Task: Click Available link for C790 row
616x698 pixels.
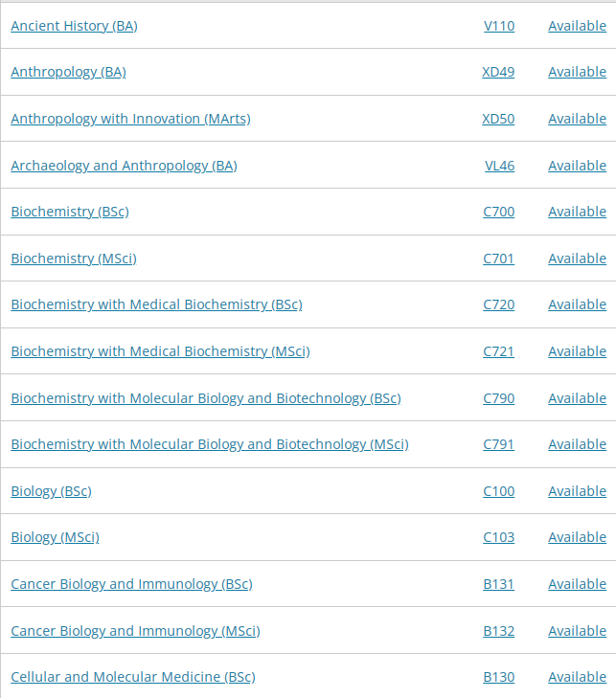Action: coord(577,398)
